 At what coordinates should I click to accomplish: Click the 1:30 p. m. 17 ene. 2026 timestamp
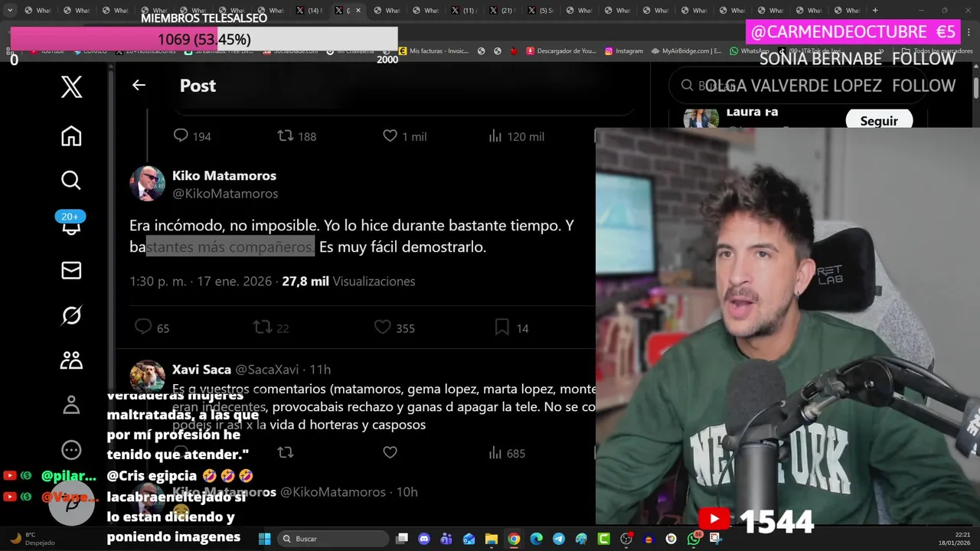pyautogui.click(x=201, y=281)
